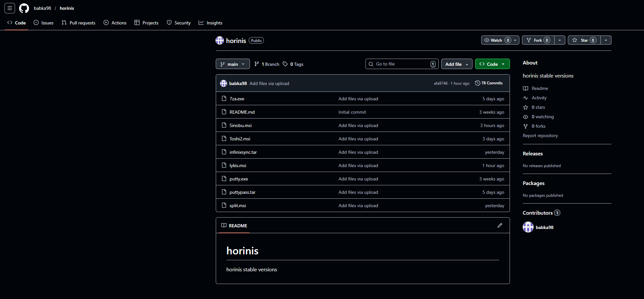
Task: Click the Report repository link
Action: [540, 135]
